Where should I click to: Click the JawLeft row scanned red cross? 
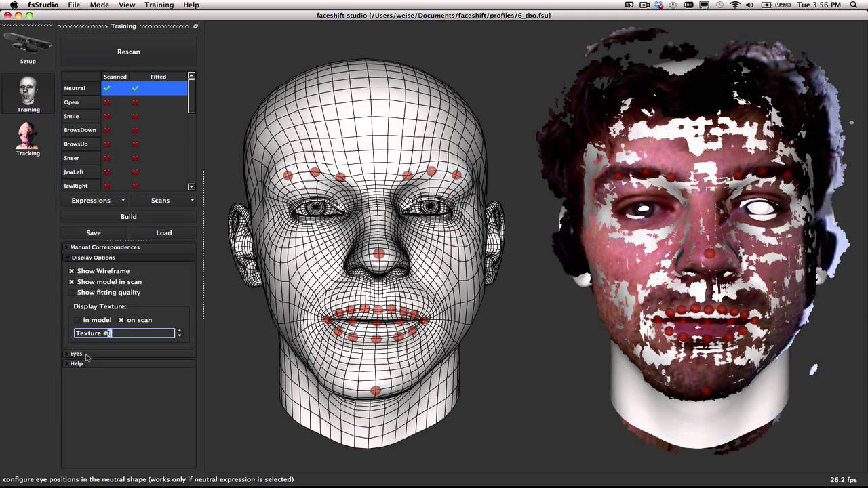pyautogui.click(x=107, y=172)
